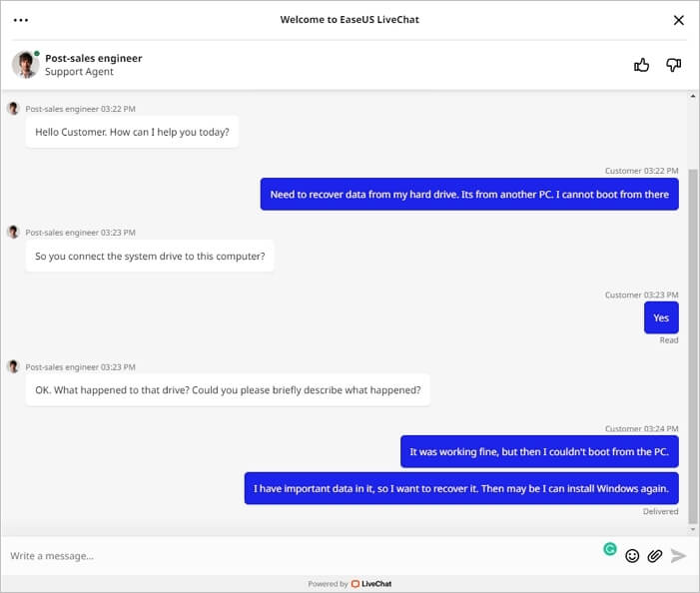Click the agent avatar beside first greeting message
Screen dimensions: 700x593
(x=13, y=108)
